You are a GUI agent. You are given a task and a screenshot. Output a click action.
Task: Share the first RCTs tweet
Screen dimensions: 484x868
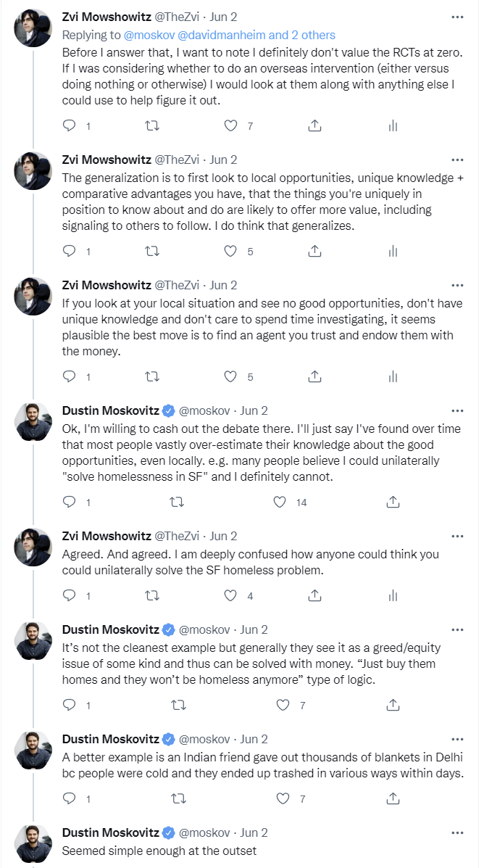click(314, 125)
